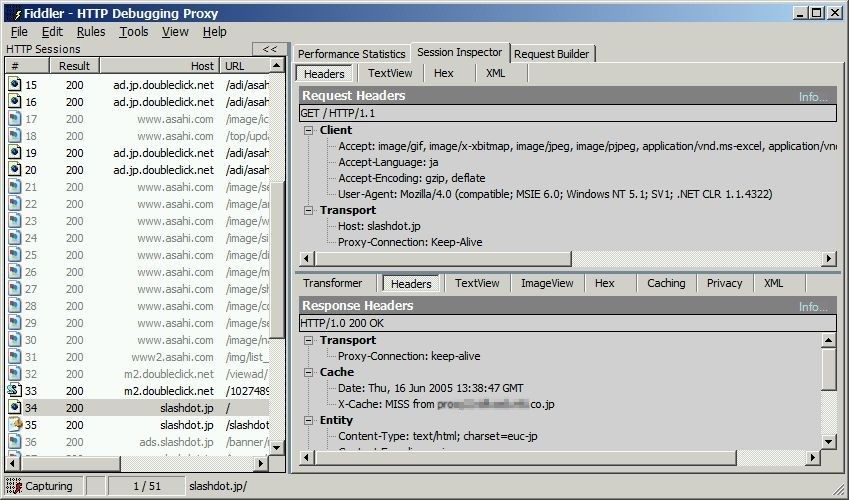Click Info link in Request Headers
The image size is (849, 500).
[x=813, y=96]
